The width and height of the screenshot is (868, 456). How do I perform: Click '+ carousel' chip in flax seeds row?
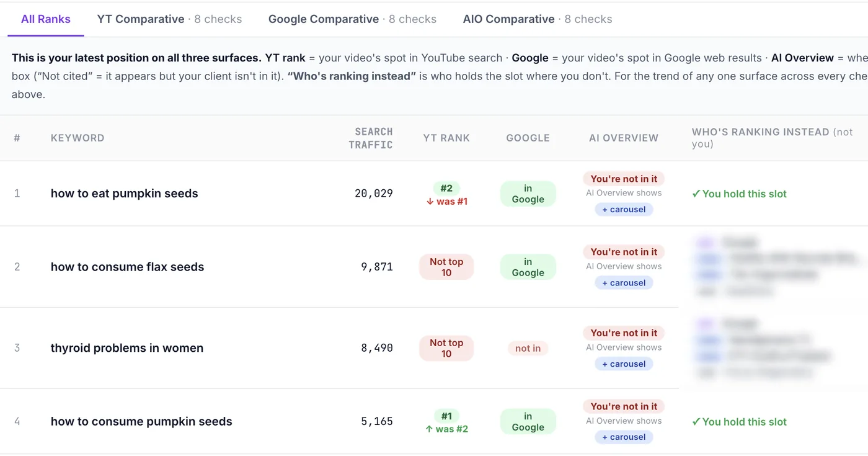[x=624, y=283]
